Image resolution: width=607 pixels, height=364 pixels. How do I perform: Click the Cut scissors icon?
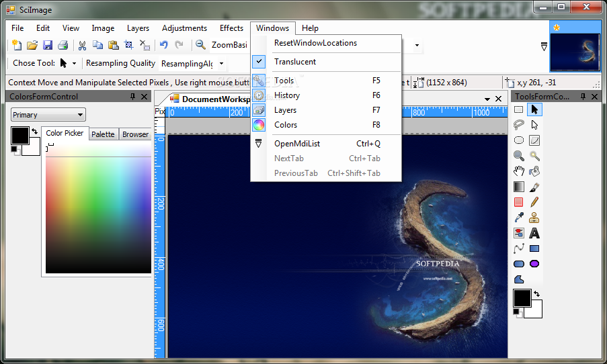(82, 45)
